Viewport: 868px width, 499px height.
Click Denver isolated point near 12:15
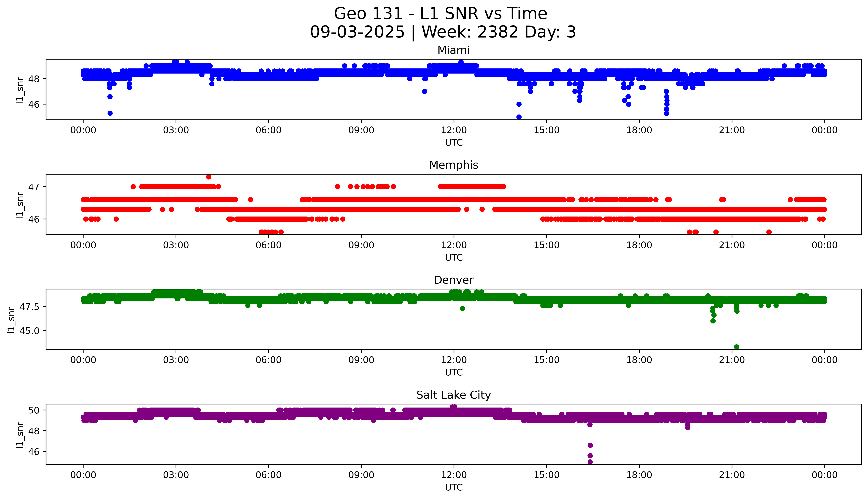(462, 308)
